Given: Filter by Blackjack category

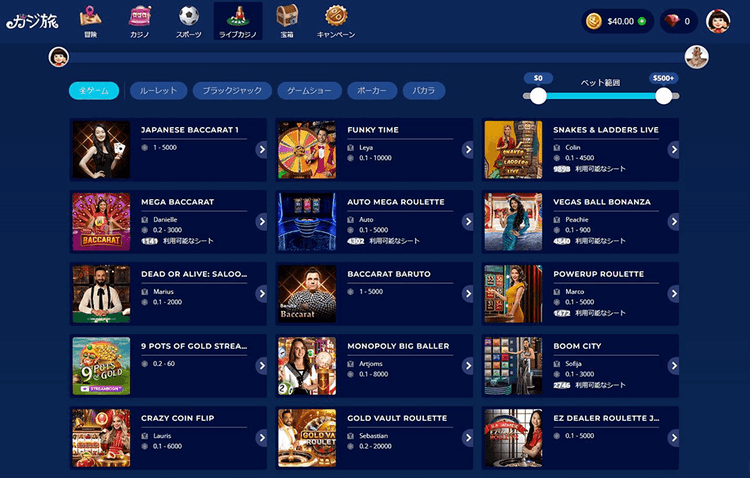Looking at the screenshot, I should click(232, 90).
